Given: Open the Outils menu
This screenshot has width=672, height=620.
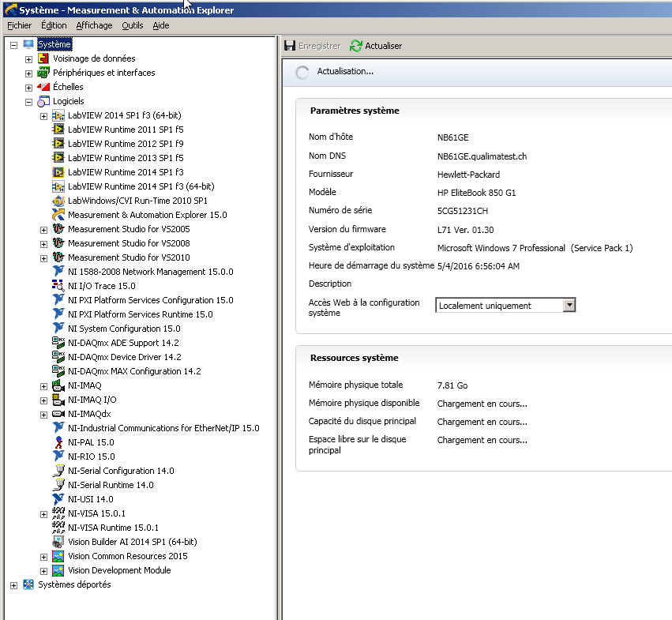Looking at the screenshot, I should click(133, 26).
